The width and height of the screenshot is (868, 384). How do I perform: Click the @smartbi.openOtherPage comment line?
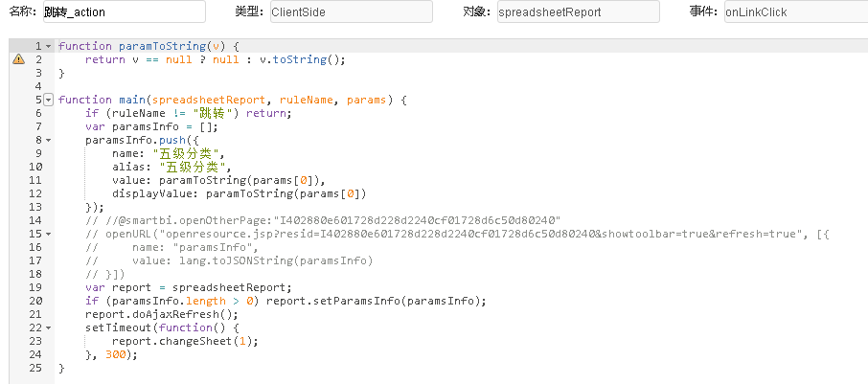coord(323,220)
